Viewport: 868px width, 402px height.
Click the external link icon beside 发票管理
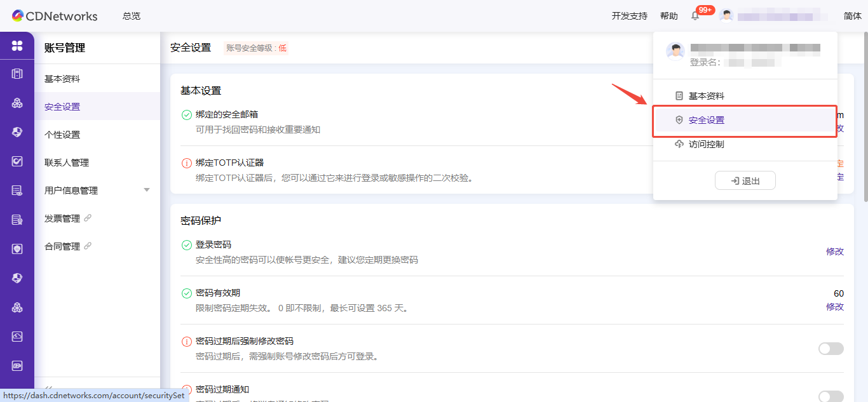[x=88, y=218]
